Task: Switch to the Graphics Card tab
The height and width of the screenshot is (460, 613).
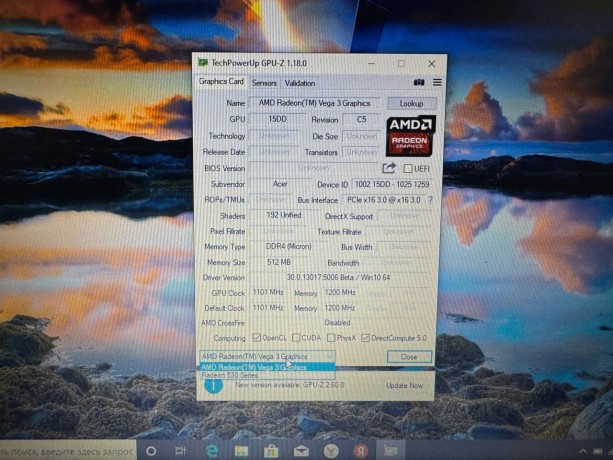Action: 221,81
